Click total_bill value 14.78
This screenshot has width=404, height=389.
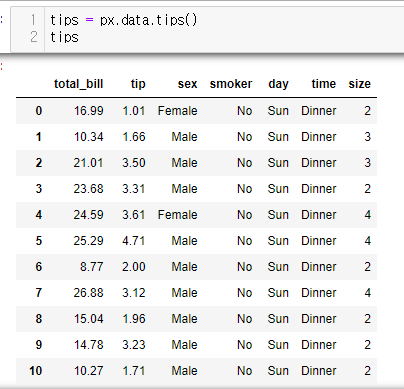89,345
